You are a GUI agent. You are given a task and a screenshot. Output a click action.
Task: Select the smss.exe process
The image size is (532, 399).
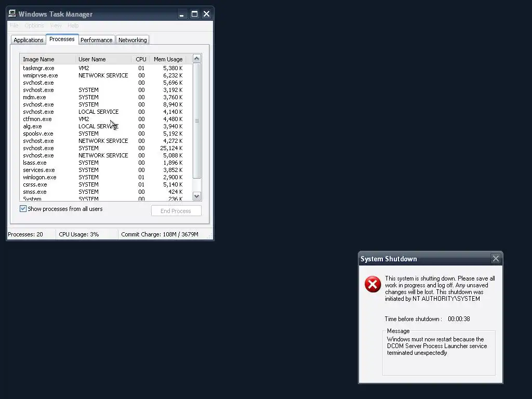pyautogui.click(x=106, y=192)
